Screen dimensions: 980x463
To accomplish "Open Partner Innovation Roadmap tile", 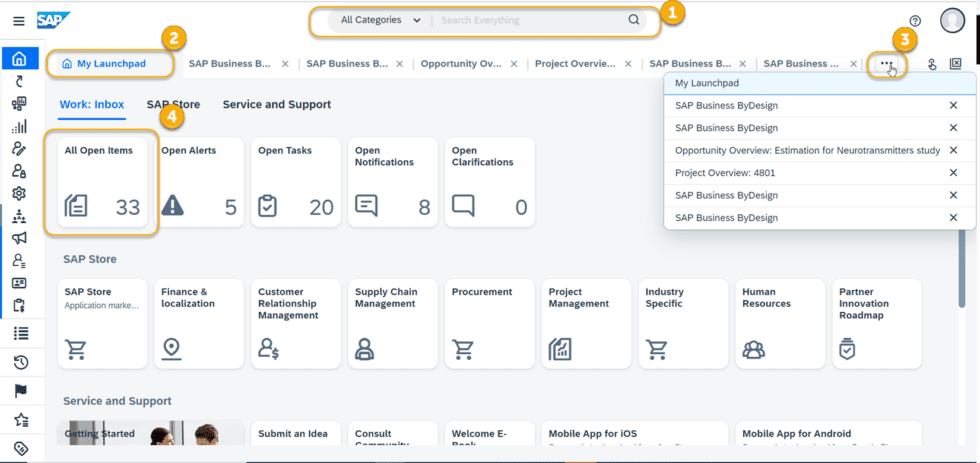I will click(x=878, y=324).
